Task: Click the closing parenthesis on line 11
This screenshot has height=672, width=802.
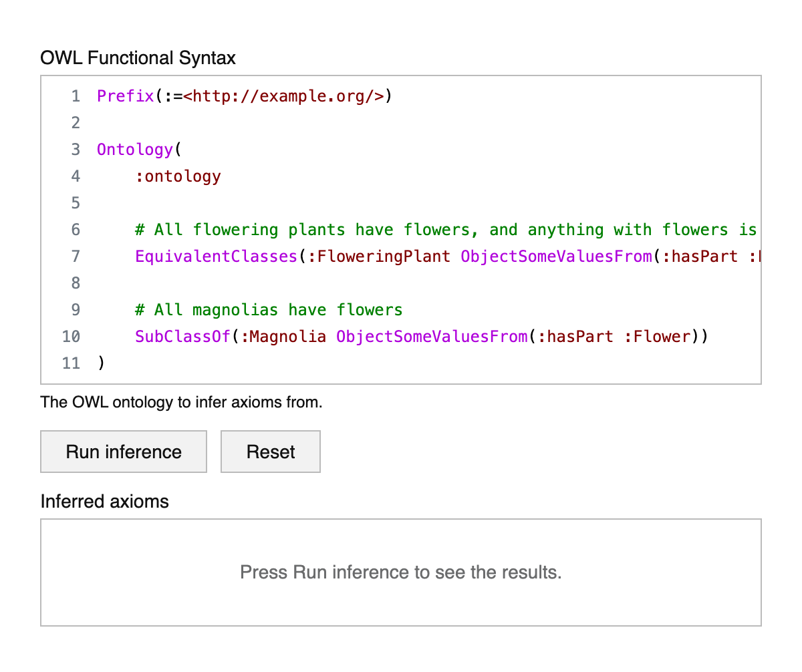Action: (x=101, y=363)
